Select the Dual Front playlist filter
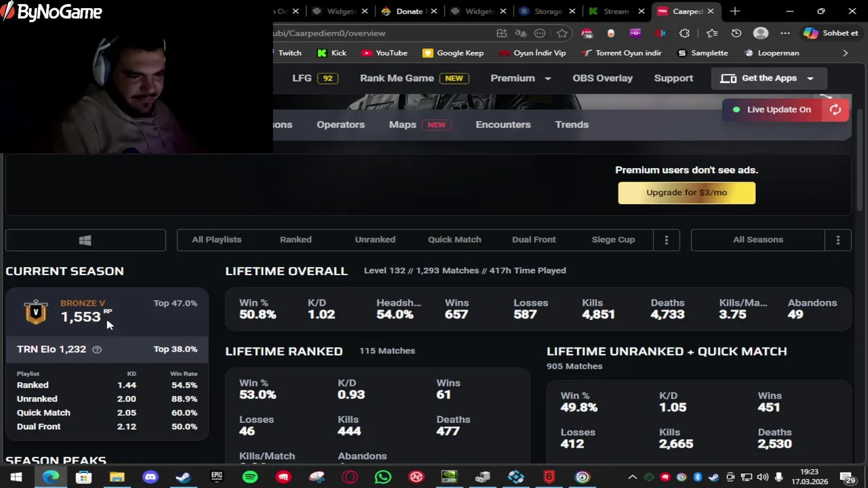This screenshot has height=488, width=868. [534, 240]
